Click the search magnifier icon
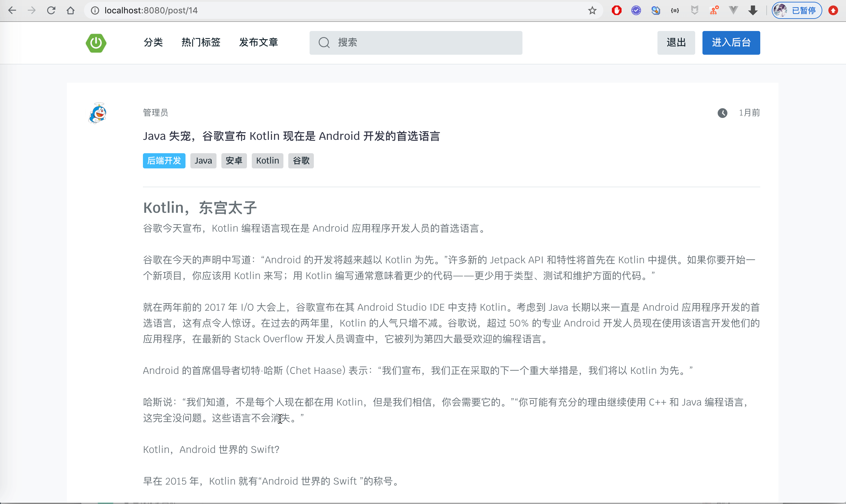Viewport: 846px width, 504px height. coord(324,43)
